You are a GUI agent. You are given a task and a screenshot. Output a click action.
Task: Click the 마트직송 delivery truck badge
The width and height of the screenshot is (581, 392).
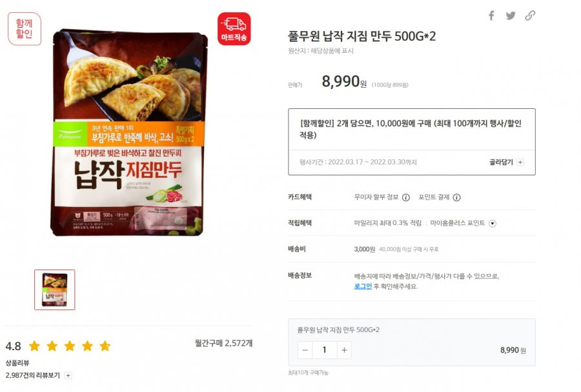tap(234, 29)
